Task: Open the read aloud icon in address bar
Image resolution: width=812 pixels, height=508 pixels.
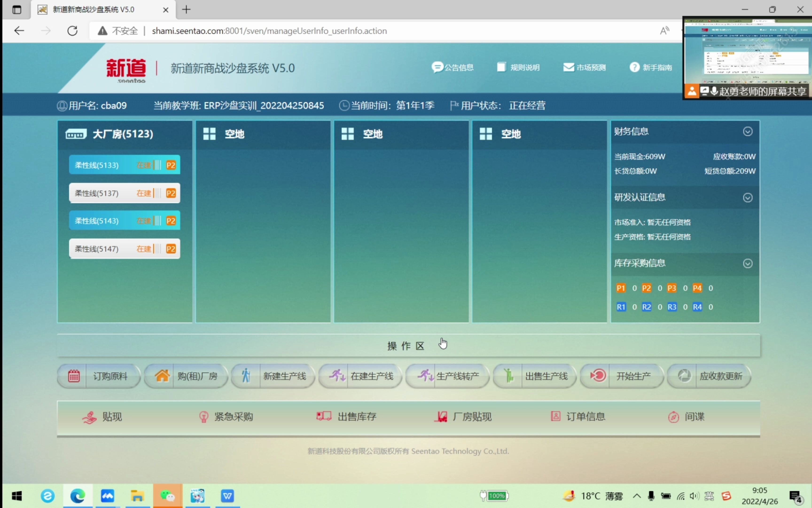Action: (x=664, y=31)
